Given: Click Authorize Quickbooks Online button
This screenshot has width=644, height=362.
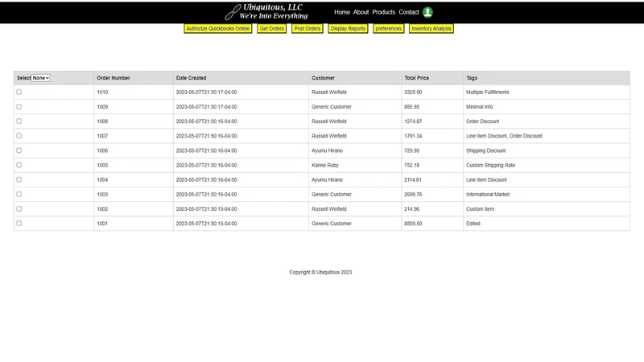Looking at the screenshot, I should click(x=217, y=29).
